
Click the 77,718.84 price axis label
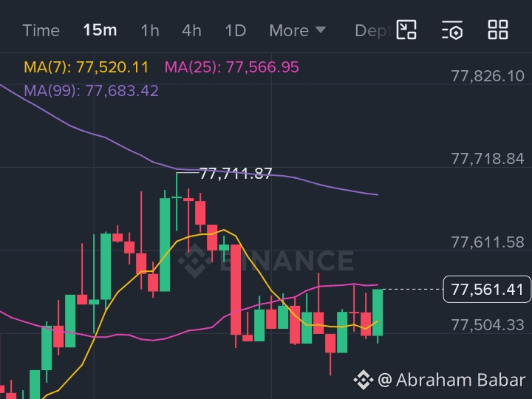tap(488, 159)
